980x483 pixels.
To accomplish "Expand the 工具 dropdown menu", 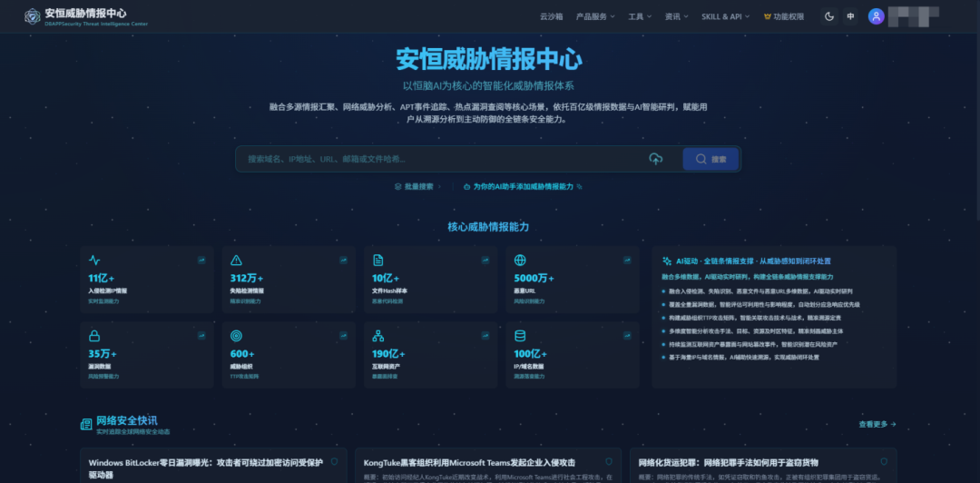I will 640,17.
